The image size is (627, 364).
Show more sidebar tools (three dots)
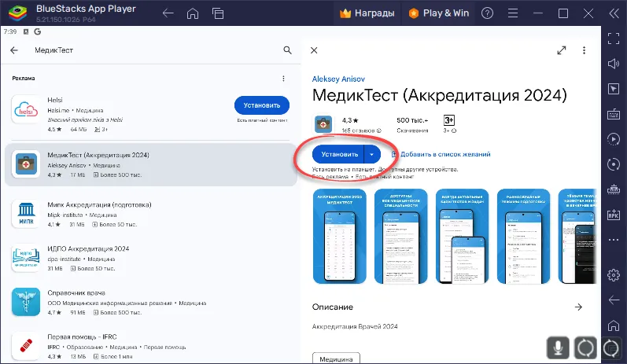click(614, 240)
